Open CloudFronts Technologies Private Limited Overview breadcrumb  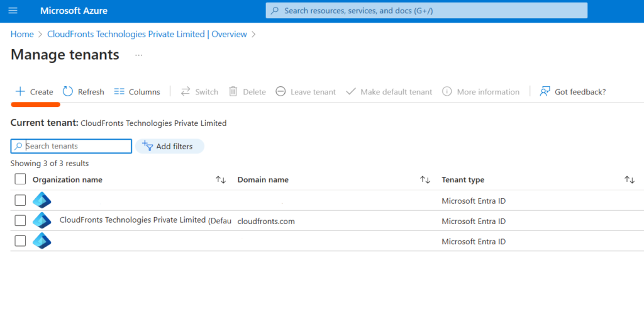[x=147, y=34]
